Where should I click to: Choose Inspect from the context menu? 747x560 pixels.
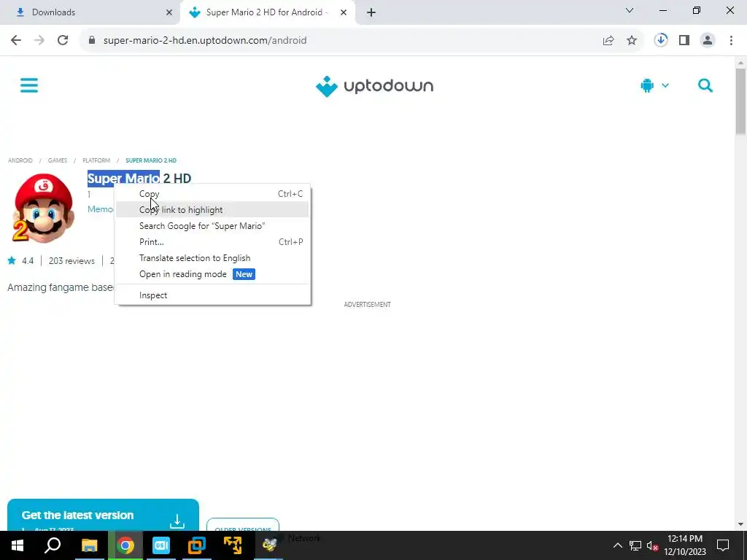pyautogui.click(x=212, y=295)
